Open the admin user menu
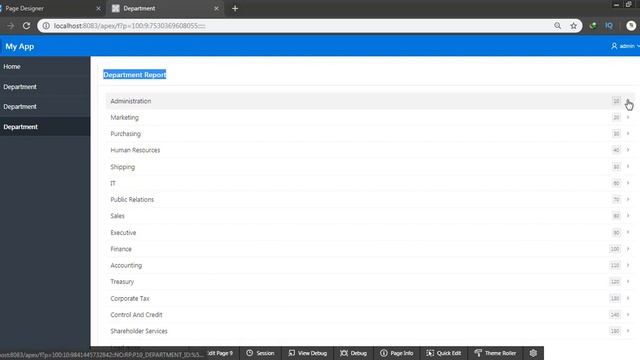 coord(625,46)
